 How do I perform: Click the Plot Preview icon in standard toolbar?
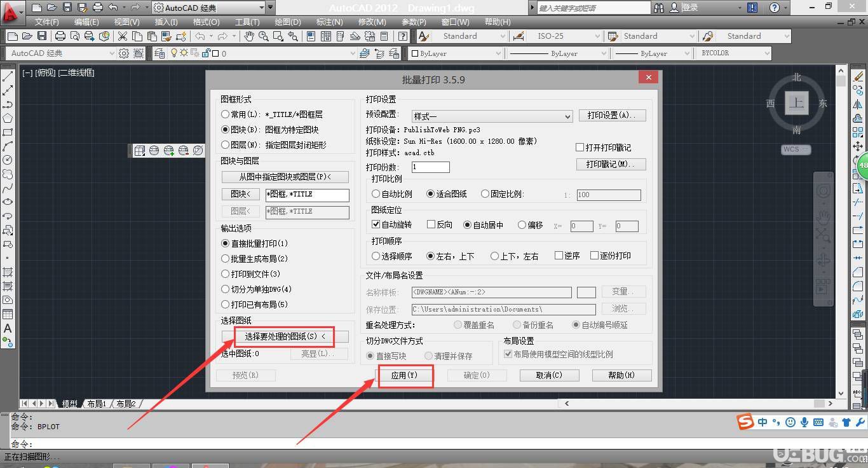(x=75, y=36)
